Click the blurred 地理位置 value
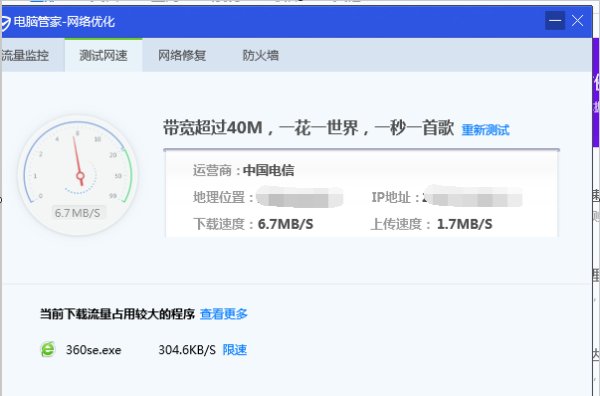The width and height of the screenshot is (600, 396). [300, 197]
